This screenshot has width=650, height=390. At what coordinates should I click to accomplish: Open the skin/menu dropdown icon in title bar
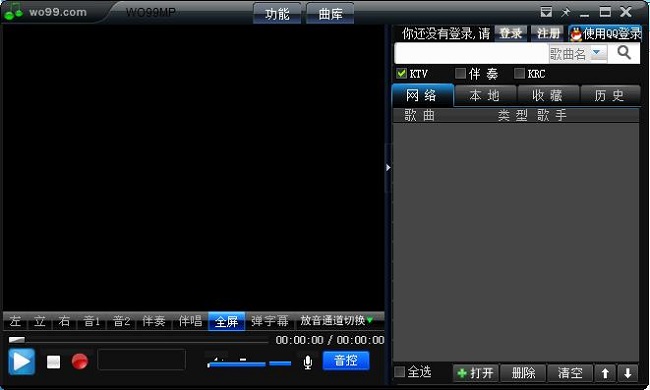pyautogui.click(x=546, y=12)
